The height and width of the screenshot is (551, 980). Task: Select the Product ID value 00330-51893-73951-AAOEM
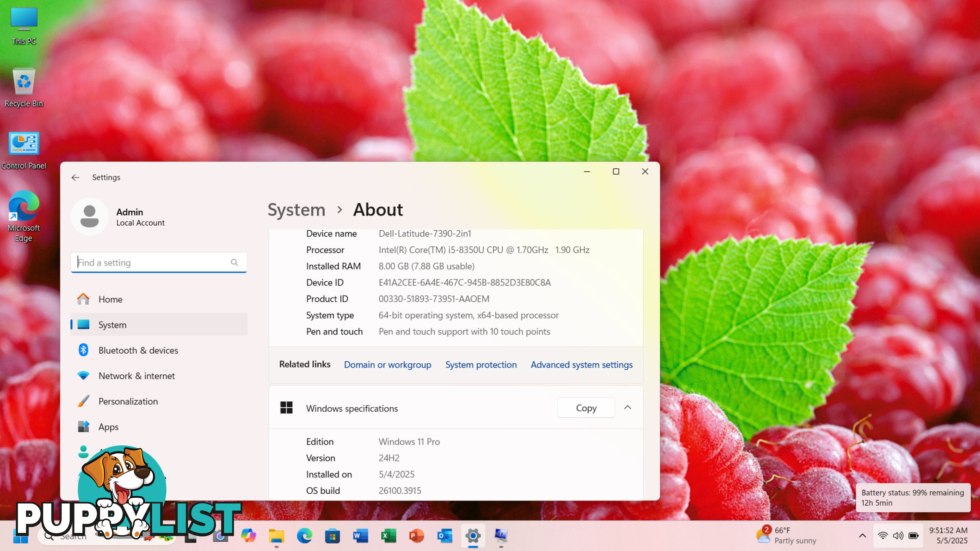click(434, 299)
